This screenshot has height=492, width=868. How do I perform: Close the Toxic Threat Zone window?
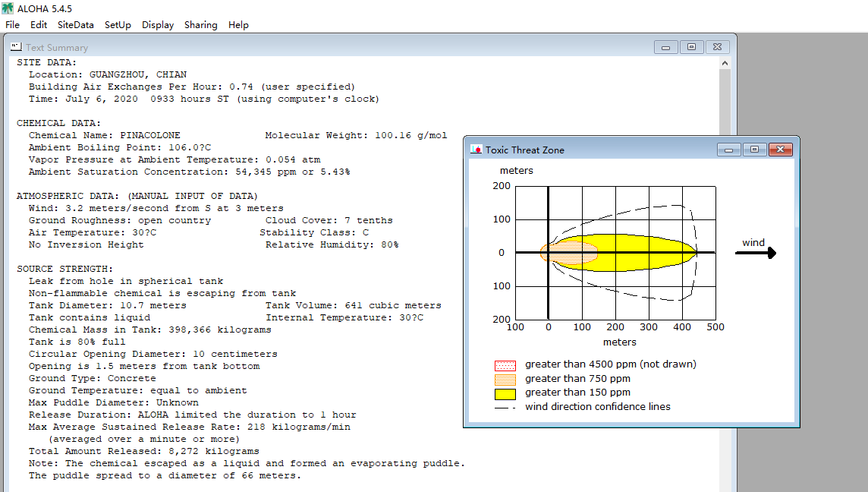click(781, 150)
